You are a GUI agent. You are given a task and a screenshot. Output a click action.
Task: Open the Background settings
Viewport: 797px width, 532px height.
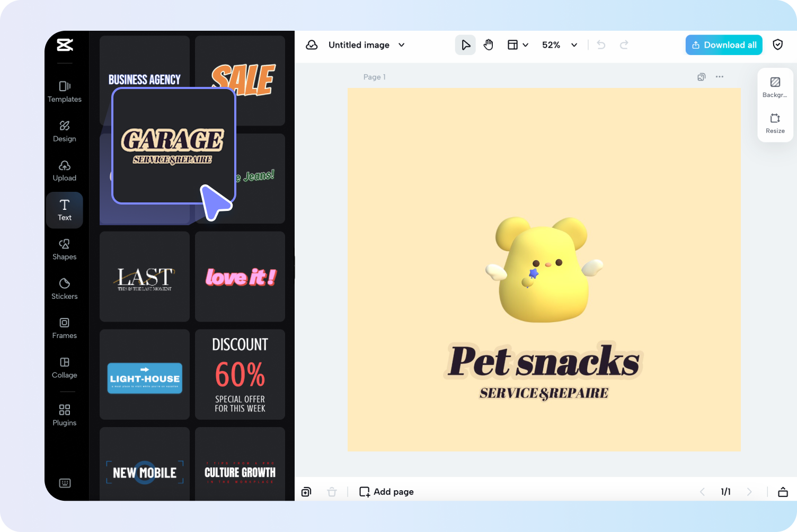[775, 87]
